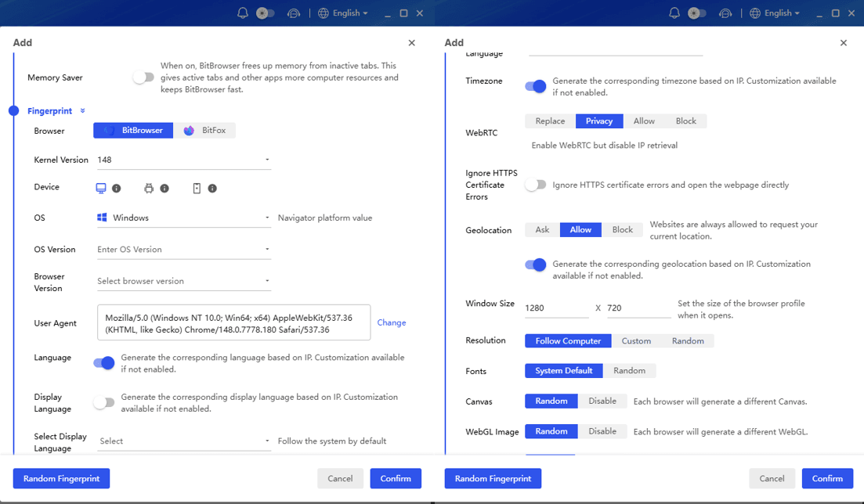The height and width of the screenshot is (504, 864).
Task: Set Geolocation to Allow
Action: (x=580, y=229)
